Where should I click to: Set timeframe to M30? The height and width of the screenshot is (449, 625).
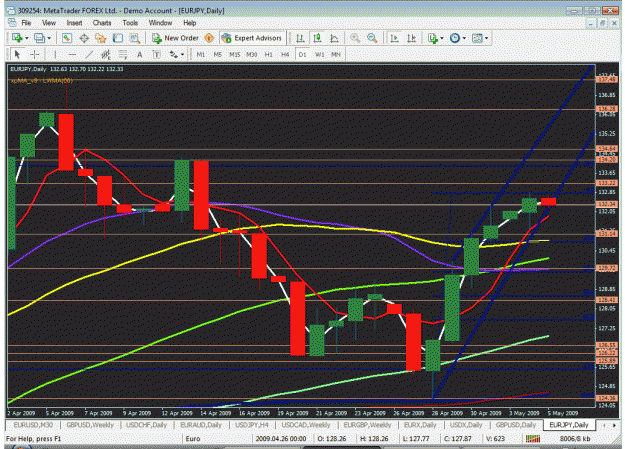pos(252,54)
